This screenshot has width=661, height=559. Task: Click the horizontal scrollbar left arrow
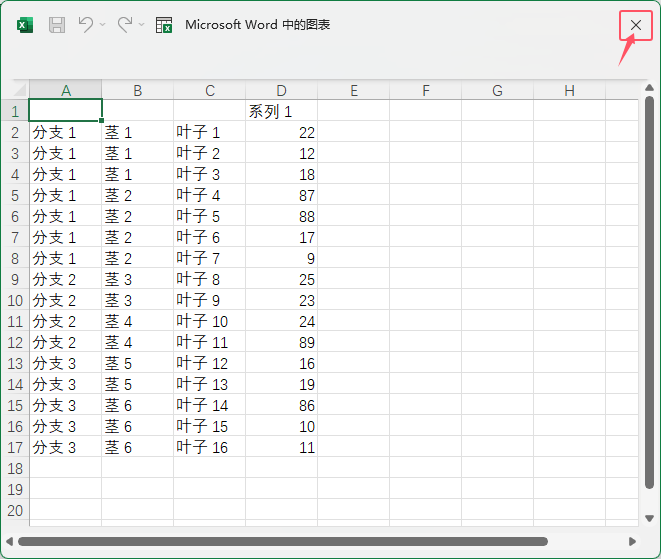9,541
